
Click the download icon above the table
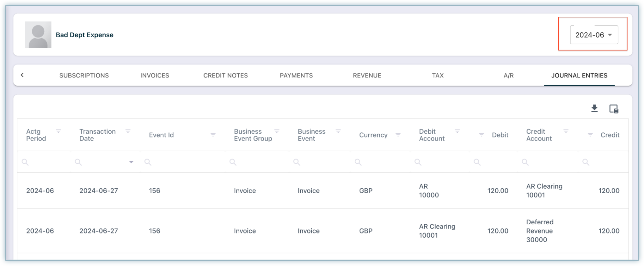594,109
